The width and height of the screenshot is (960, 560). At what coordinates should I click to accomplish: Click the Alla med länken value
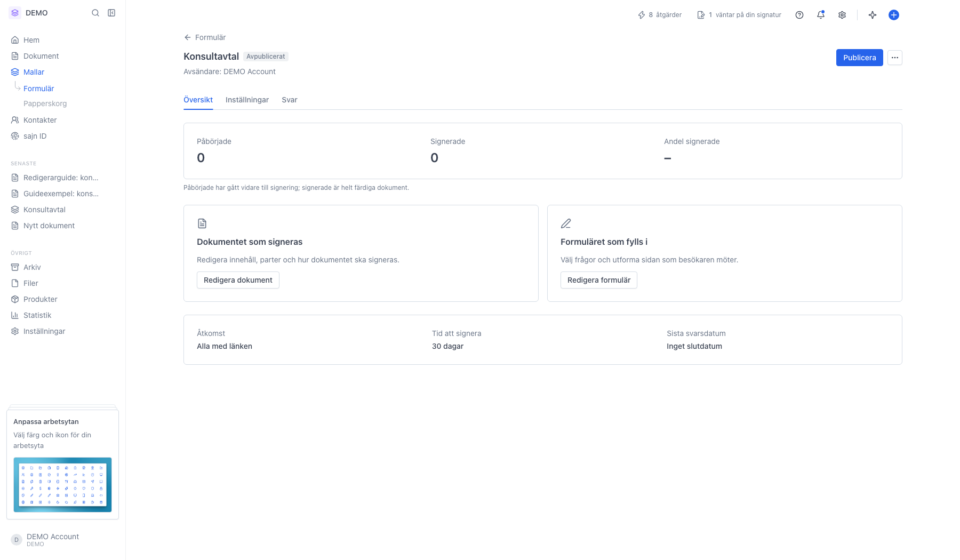(225, 346)
